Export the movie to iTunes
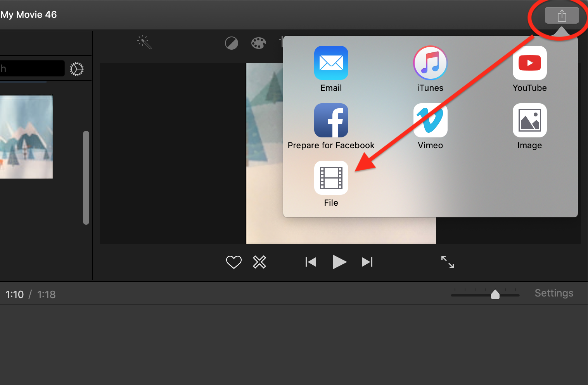This screenshot has height=385, width=588. tap(430, 63)
